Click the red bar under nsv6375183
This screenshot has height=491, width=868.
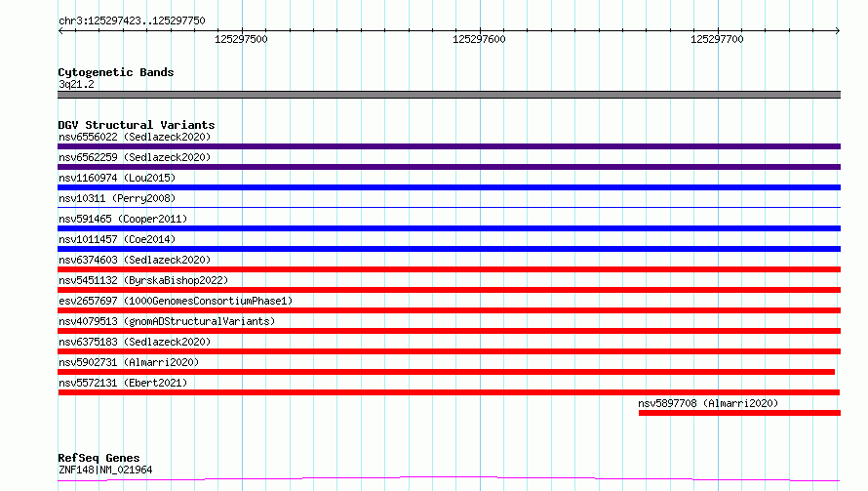coord(449,351)
